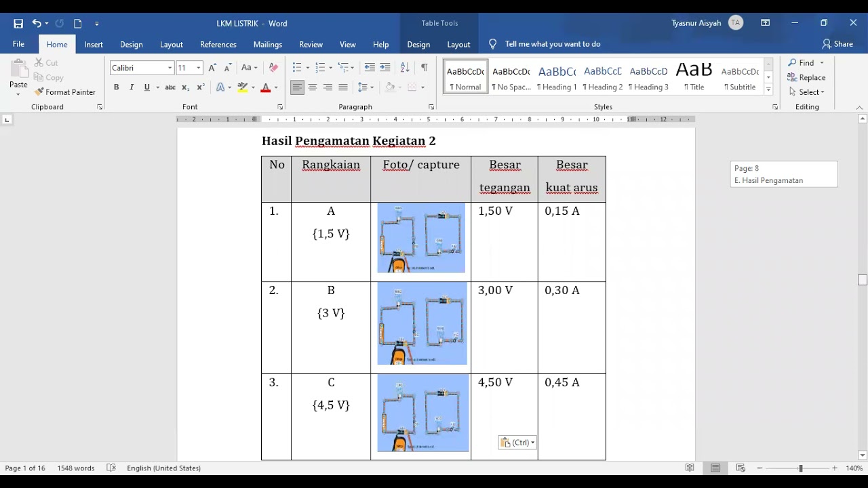Align text right
The image size is (868, 488).
point(328,87)
